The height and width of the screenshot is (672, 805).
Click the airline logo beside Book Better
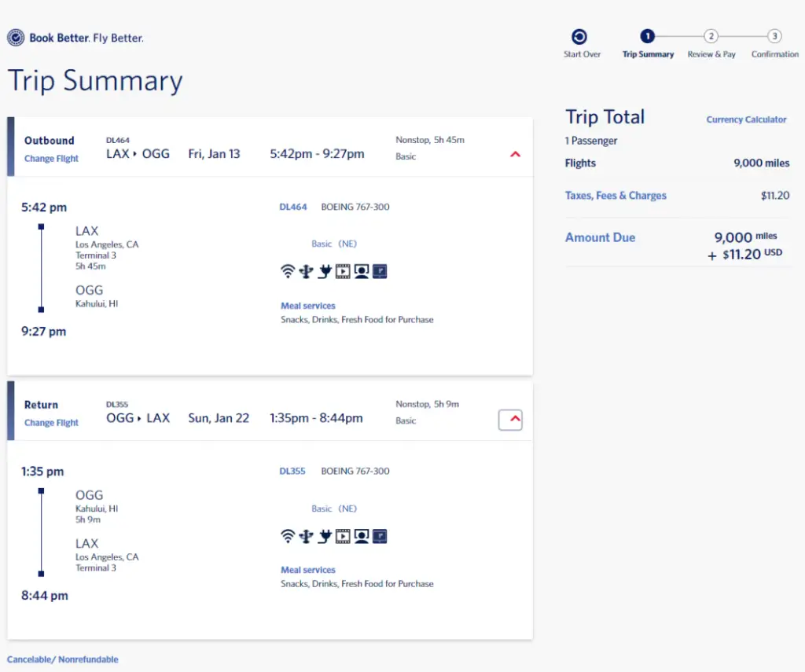click(16, 38)
